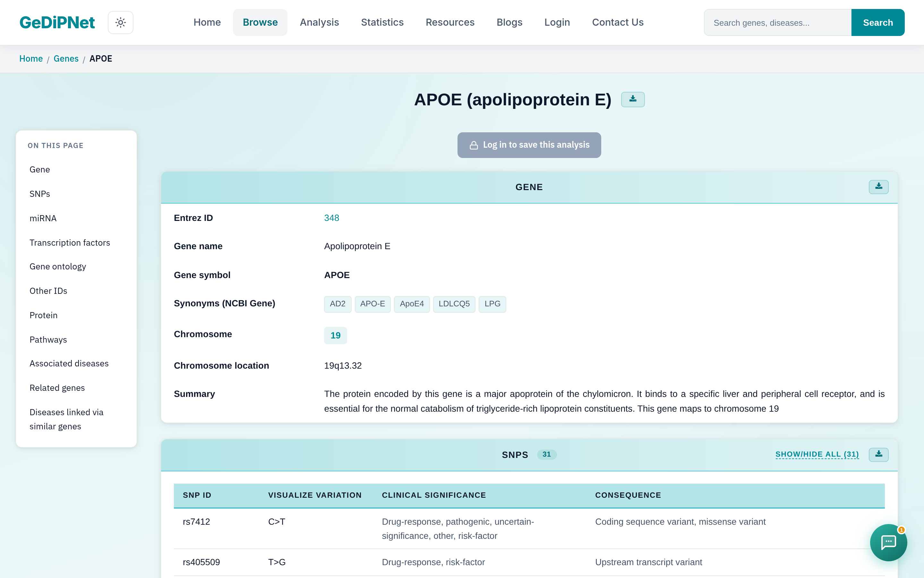Download the GENE section data

(878, 187)
